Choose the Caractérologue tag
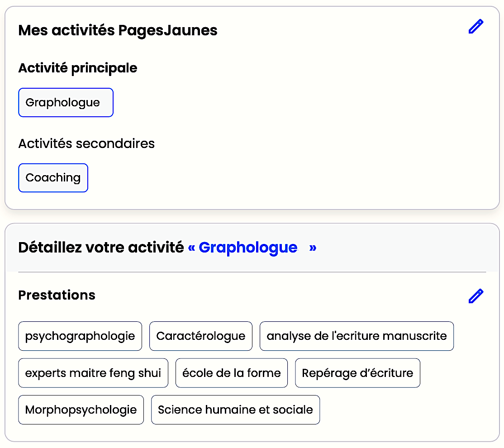 click(201, 336)
